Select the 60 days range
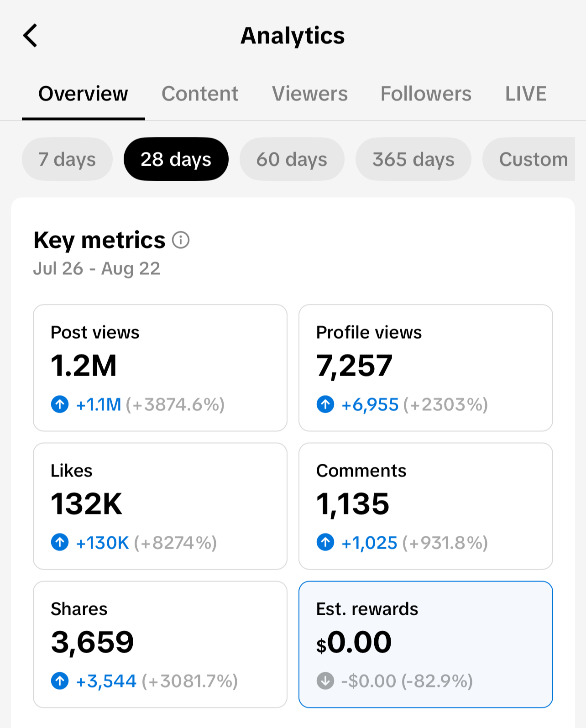Image resolution: width=586 pixels, height=728 pixels. tap(292, 159)
